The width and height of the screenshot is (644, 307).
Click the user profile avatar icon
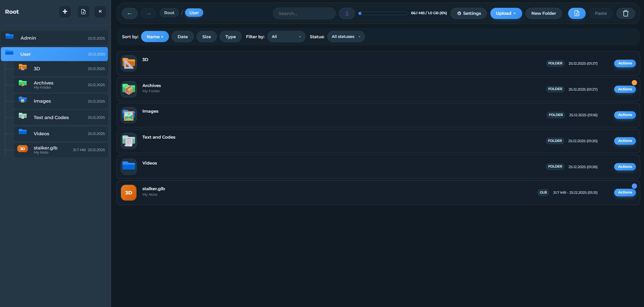347,13
